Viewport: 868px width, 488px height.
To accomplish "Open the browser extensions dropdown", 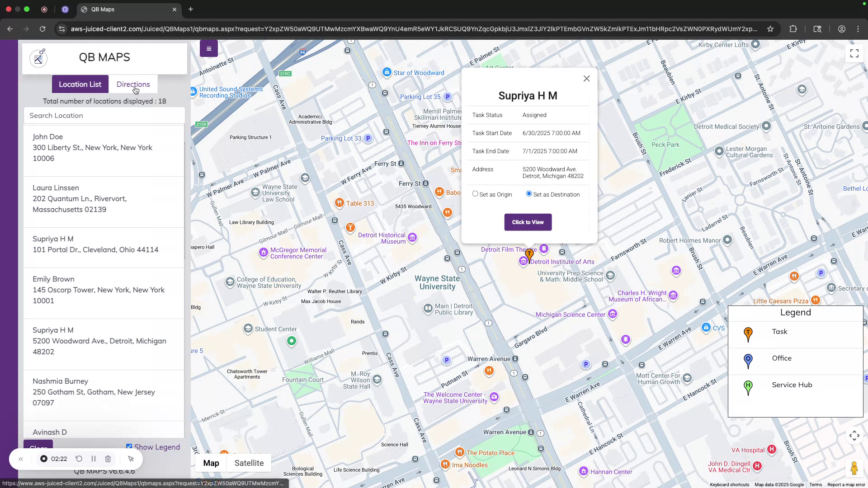I will pos(793,28).
